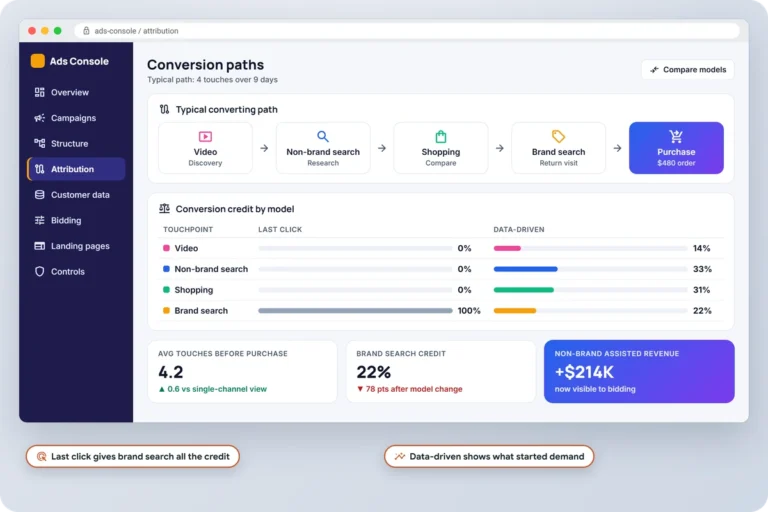The height and width of the screenshot is (512, 768).
Task: Click the Landing pages browser icon
Action: [x=40, y=245]
